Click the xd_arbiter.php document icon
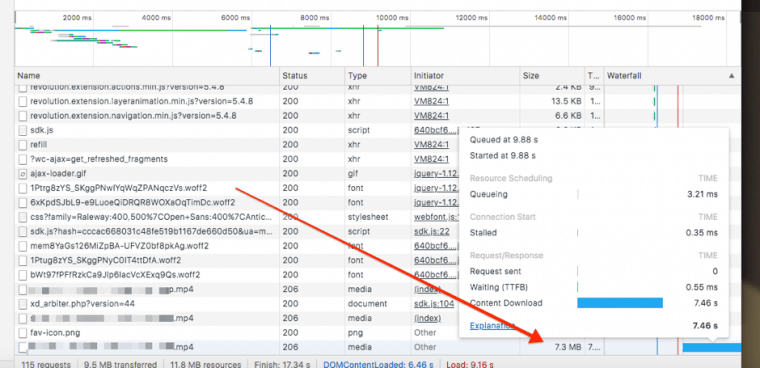The image size is (760, 368). click(22, 304)
